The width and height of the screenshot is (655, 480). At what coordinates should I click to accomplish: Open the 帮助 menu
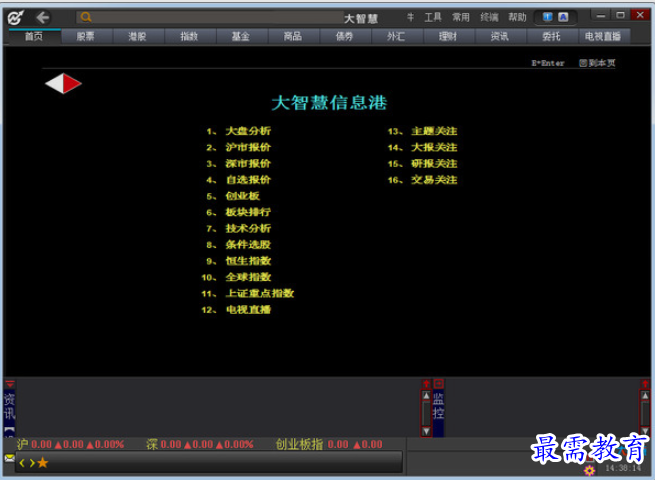[x=517, y=17]
